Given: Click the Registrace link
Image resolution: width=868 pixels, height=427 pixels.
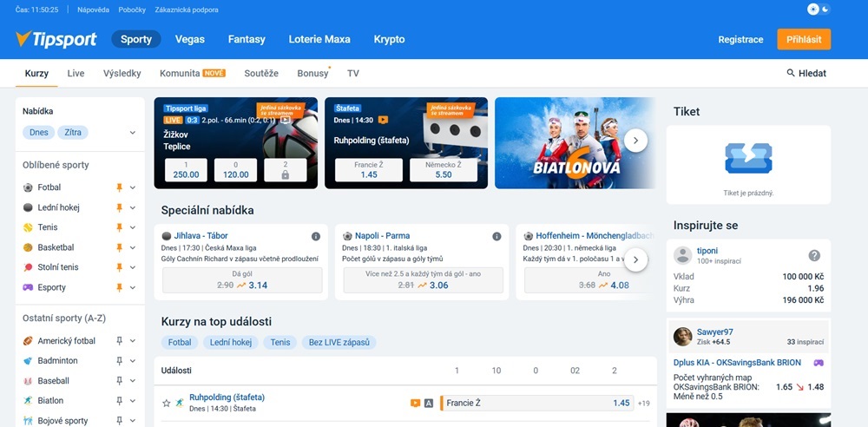Looking at the screenshot, I should click(740, 39).
